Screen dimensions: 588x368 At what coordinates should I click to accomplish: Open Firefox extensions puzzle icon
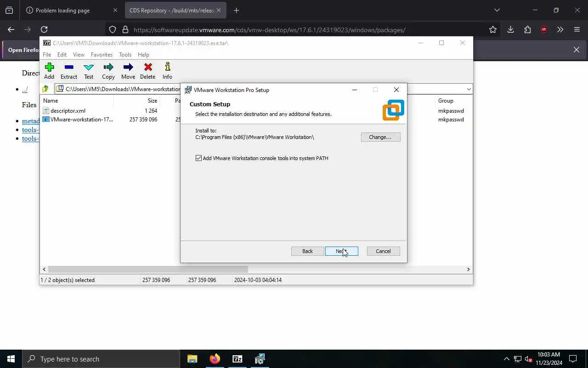pyautogui.click(x=527, y=29)
